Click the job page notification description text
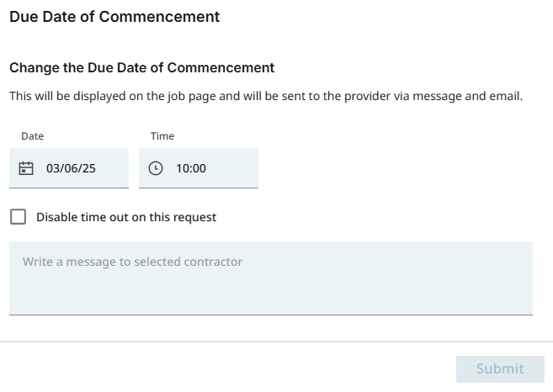 265,96
